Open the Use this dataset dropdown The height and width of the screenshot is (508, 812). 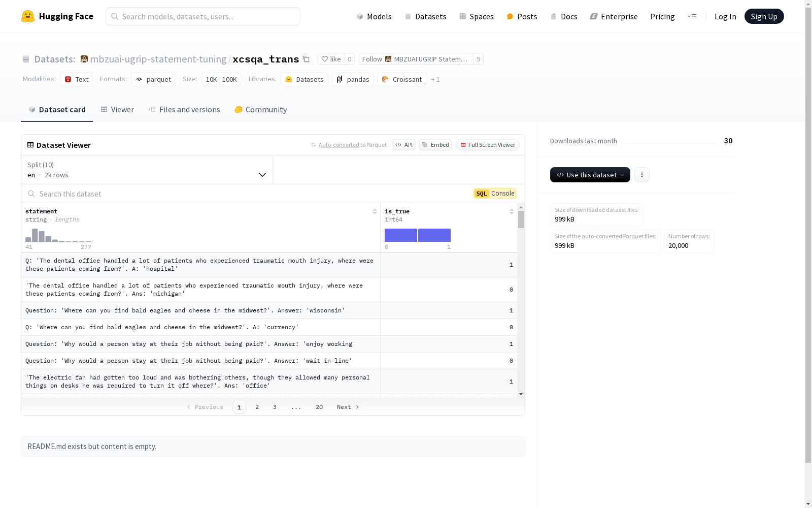pyautogui.click(x=590, y=175)
